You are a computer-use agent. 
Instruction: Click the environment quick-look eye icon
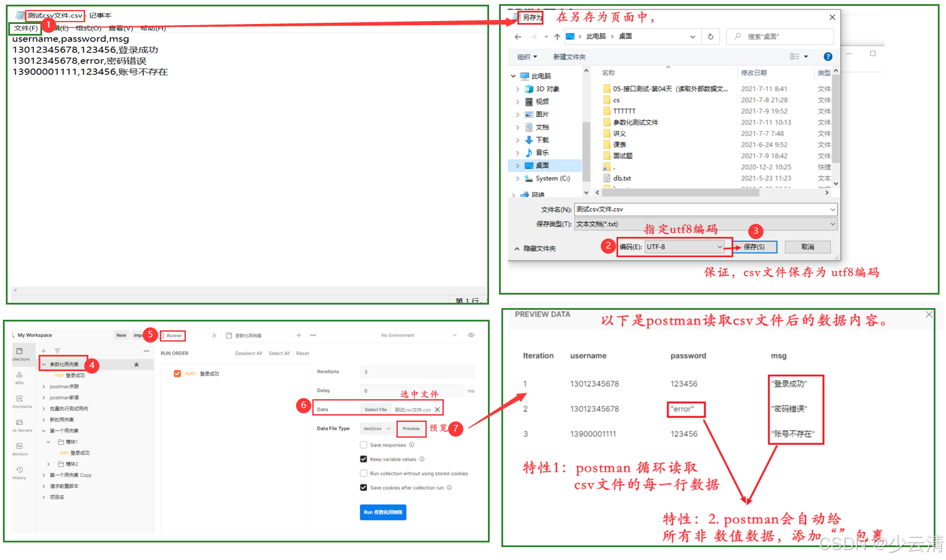471,335
